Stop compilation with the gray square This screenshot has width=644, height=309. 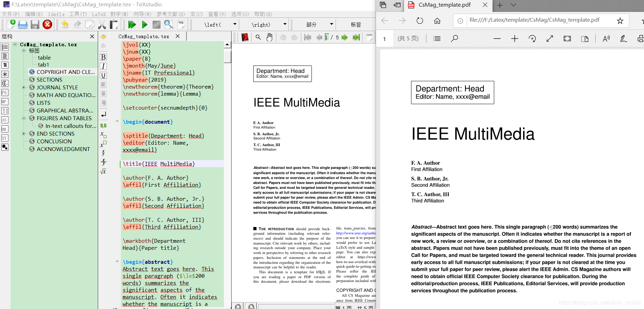tap(156, 24)
